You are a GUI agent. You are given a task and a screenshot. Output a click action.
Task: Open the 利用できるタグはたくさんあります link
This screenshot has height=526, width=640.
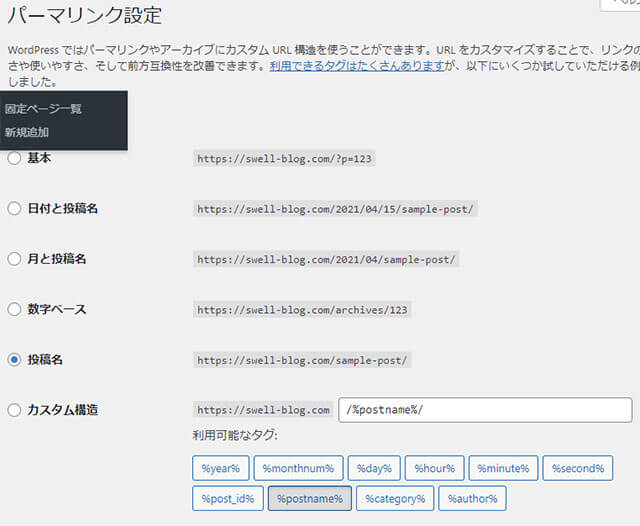tap(357, 65)
